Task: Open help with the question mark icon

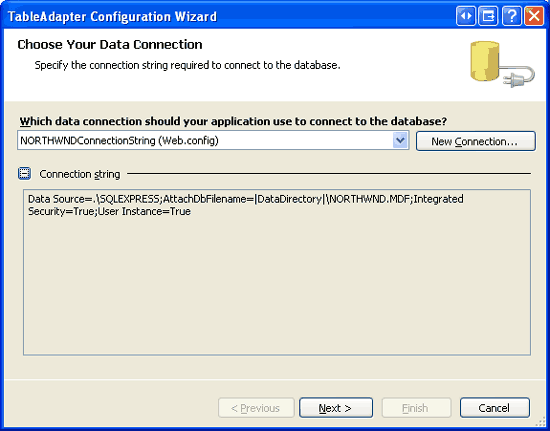Action: [x=511, y=16]
